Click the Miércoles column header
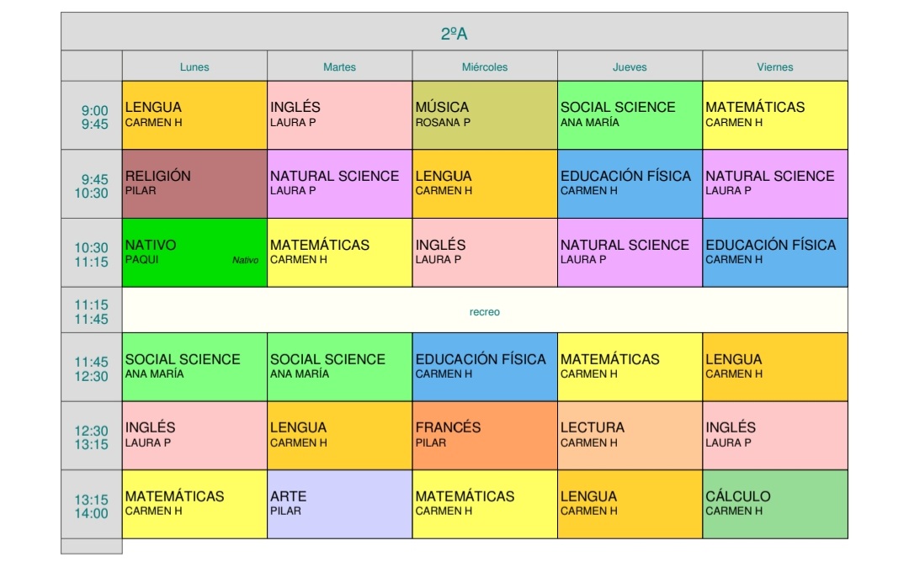Image resolution: width=909 pixels, height=588 pixels. coord(485,66)
